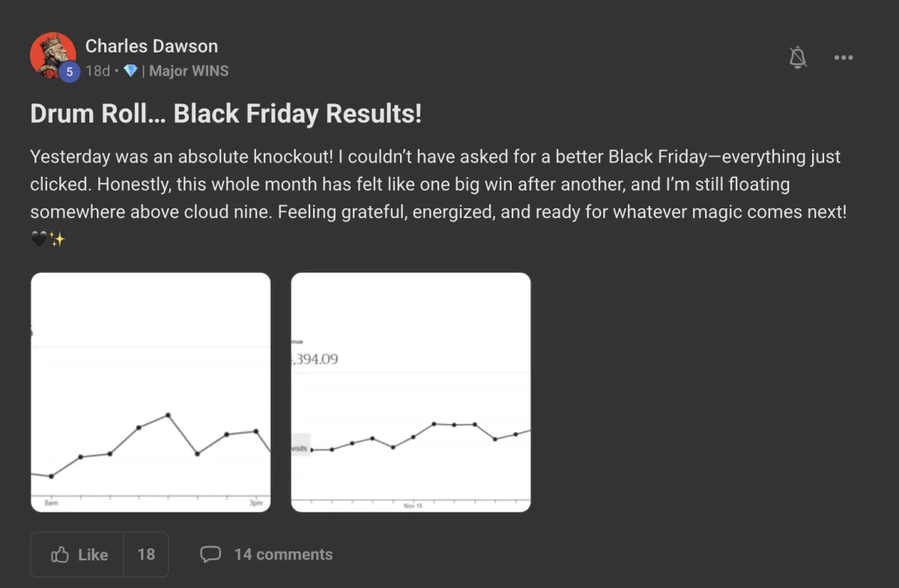Open Charles Dawson's profile via name

[x=151, y=46]
